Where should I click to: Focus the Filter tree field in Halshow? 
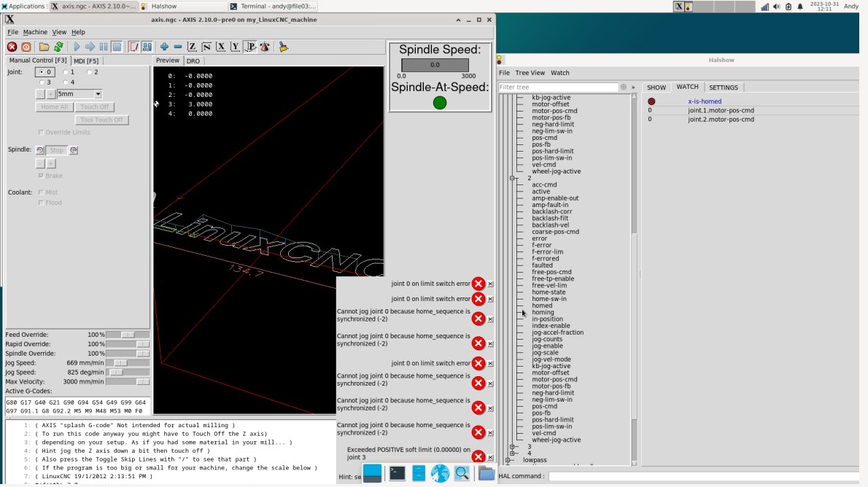558,87
